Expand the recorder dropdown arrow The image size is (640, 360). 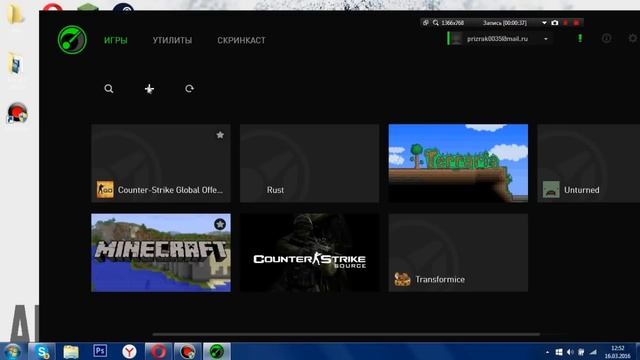click(x=544, y=23)
